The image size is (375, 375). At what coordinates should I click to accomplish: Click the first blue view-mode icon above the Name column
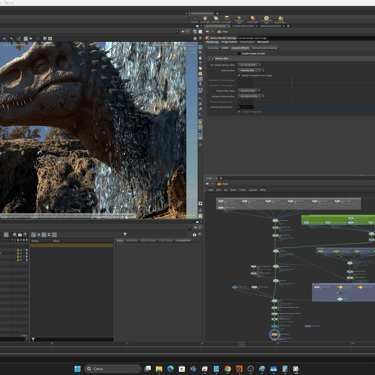pos(33,235)
